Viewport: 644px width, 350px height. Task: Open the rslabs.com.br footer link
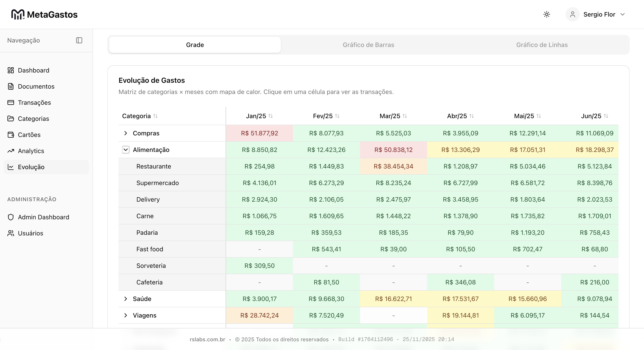[207, 339]
